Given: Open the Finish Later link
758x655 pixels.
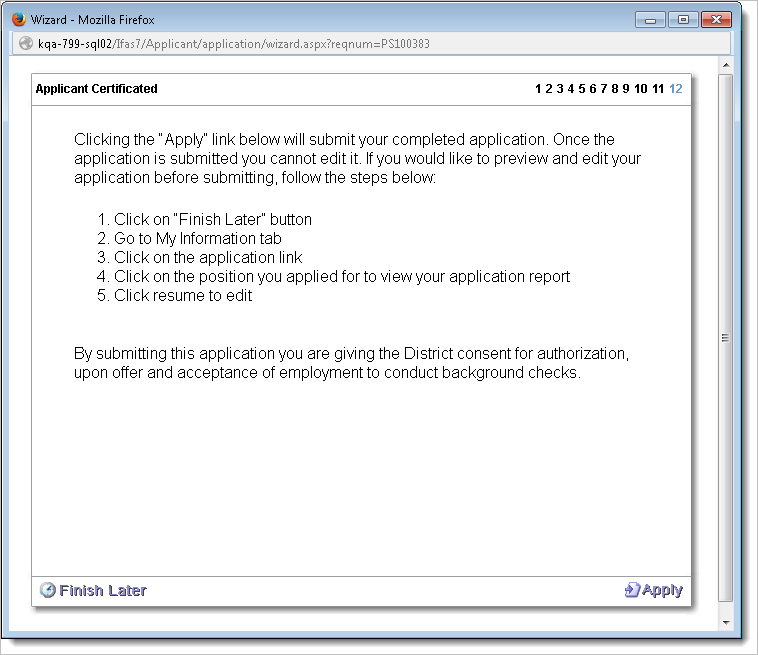Looking at the screenshot, I should click(102, 590).
